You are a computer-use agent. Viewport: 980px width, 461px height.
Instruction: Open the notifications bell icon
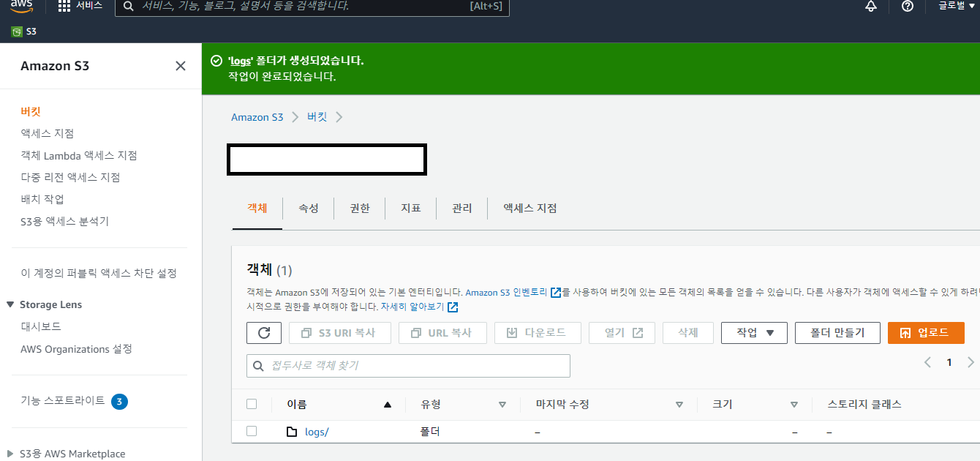click(870, 6)
